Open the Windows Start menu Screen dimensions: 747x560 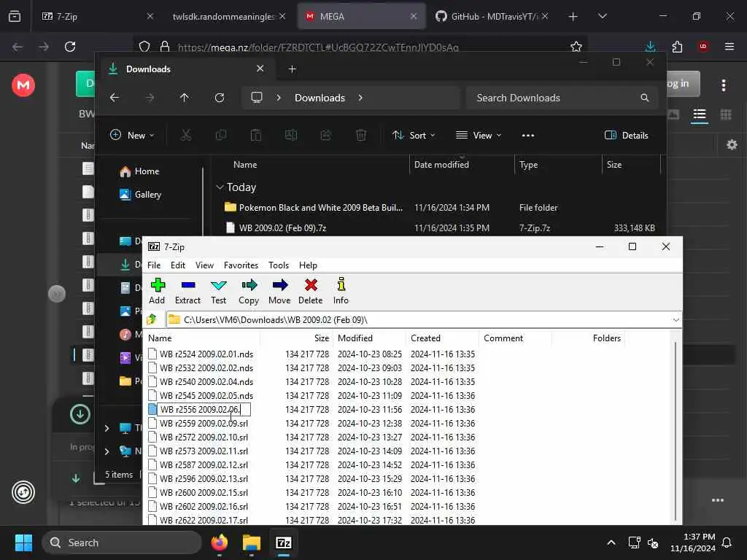click(23, 542)
